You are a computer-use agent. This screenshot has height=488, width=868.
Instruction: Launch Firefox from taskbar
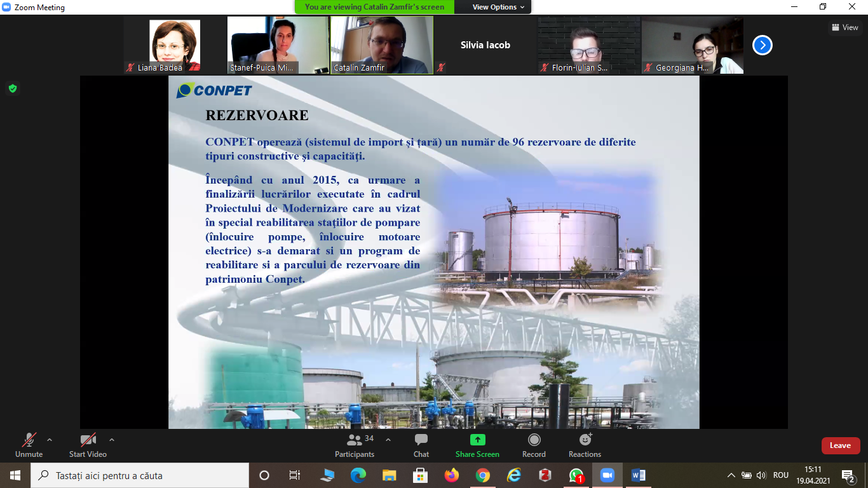click(x=451, y=475)
